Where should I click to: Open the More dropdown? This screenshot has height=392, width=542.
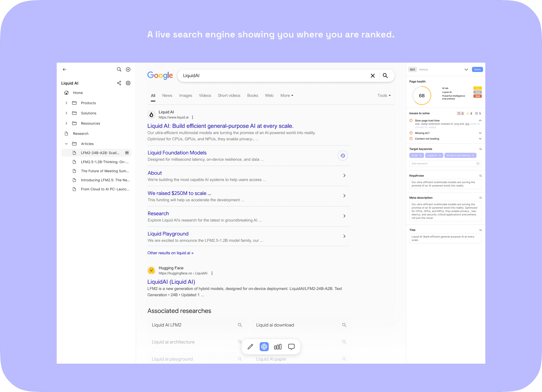(287, 96)
